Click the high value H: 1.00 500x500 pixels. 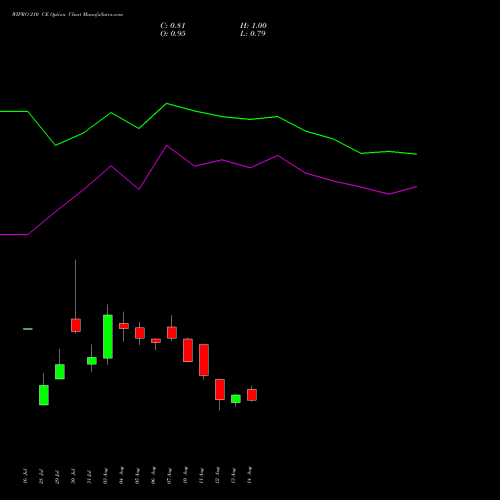point(253,26)
